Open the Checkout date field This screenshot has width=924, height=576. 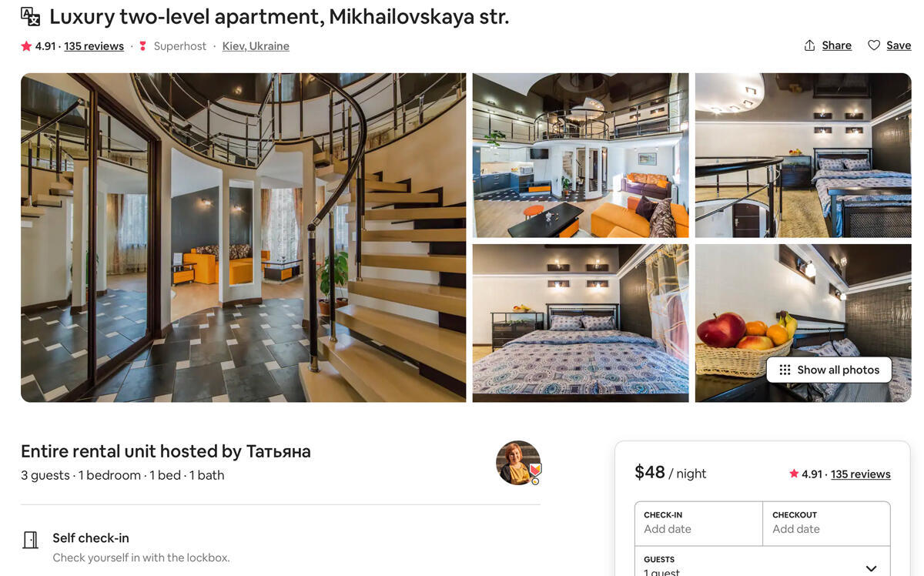click(x=826, y=524)
